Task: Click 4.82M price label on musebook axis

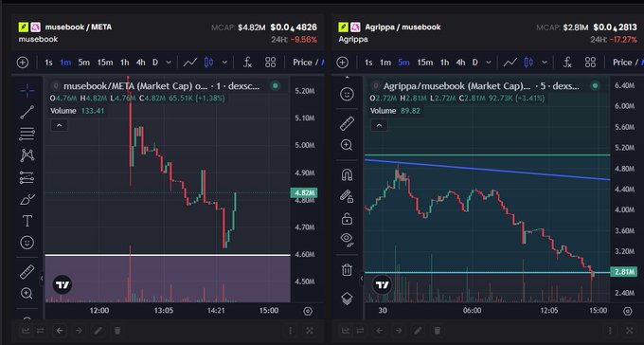Action: [304, 192]
